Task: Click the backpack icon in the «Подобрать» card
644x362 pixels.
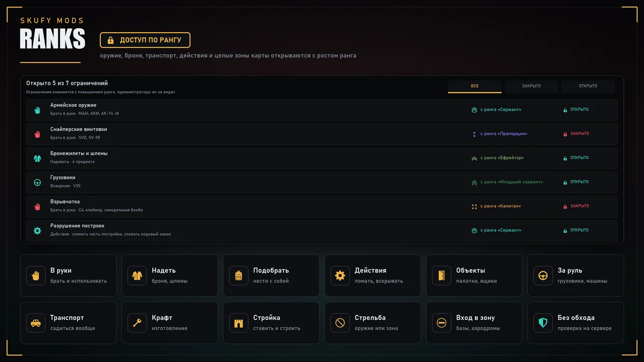Action: (x=238, y=276)
